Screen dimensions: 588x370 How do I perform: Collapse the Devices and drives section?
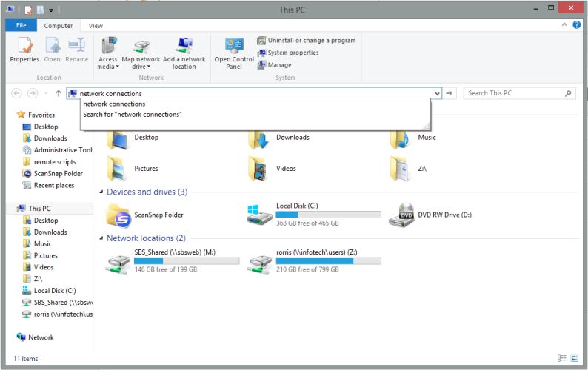point(101,192)
